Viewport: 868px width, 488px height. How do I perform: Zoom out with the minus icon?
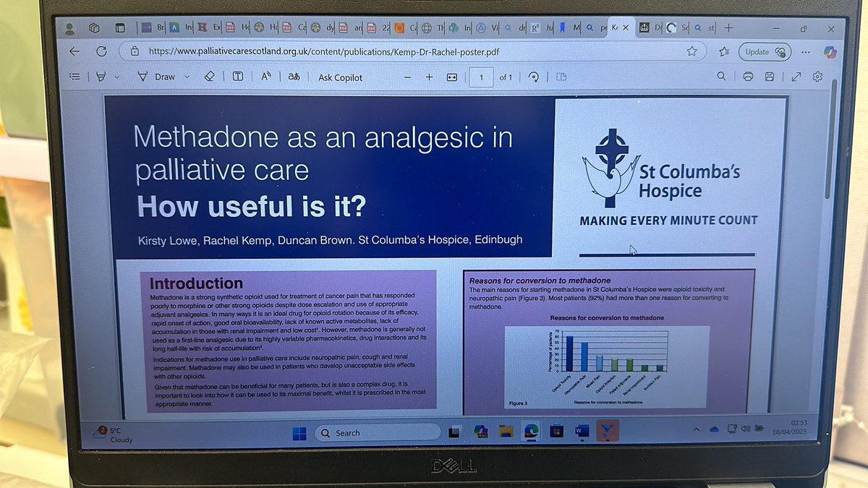[x=408, y=77]
